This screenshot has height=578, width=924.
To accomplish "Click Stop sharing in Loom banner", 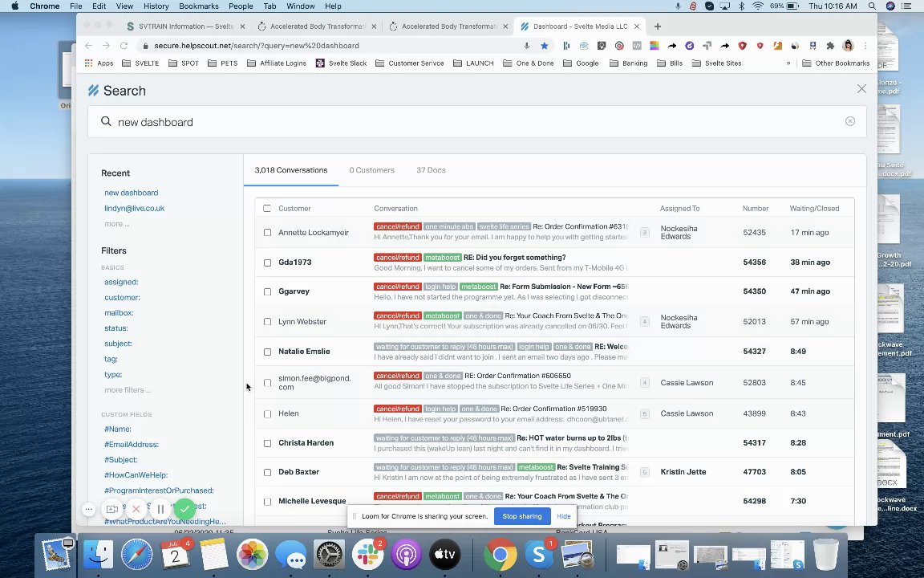I will [x=522, y=516].
